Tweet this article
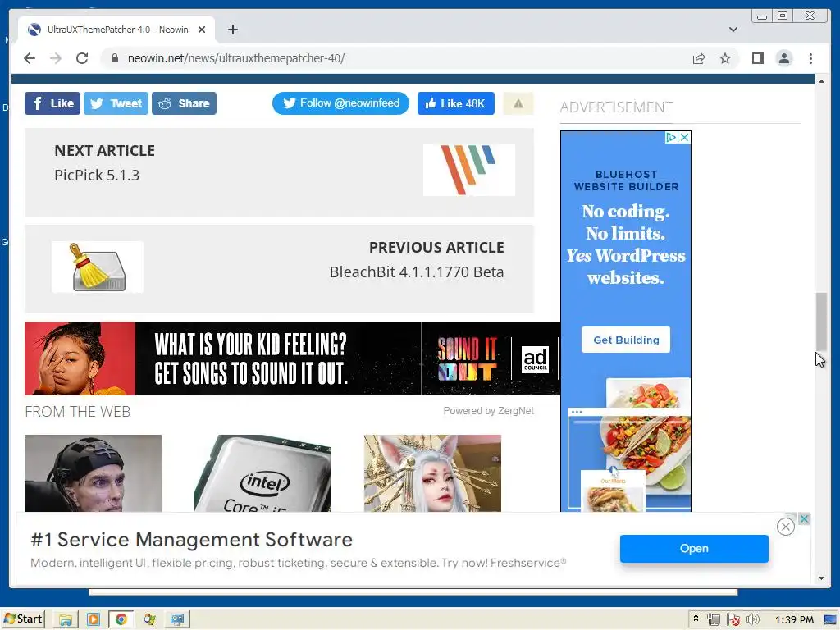The width and height of the screenshot is (840, 630). pyautogui.click(x=116, y=103)
